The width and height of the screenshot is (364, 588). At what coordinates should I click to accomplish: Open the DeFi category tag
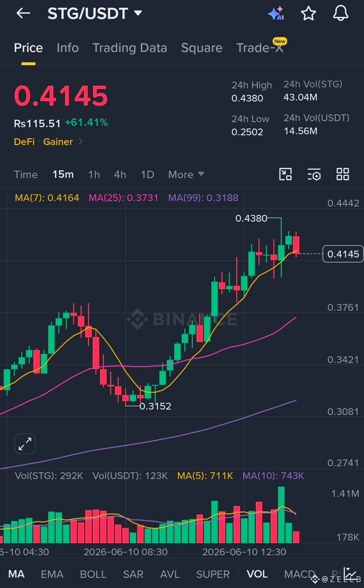click(24, 142)
